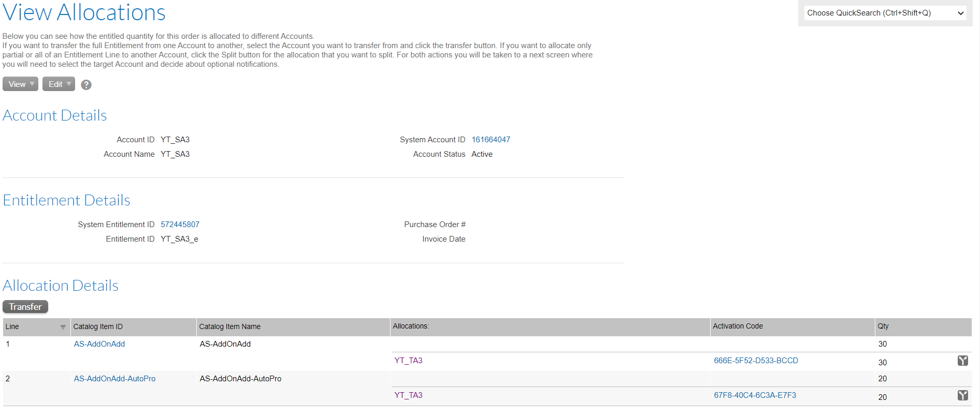980x417 pixels.
Task: Open activation code 666E-5F52-D533-BCCD
Action: point(756,361)
